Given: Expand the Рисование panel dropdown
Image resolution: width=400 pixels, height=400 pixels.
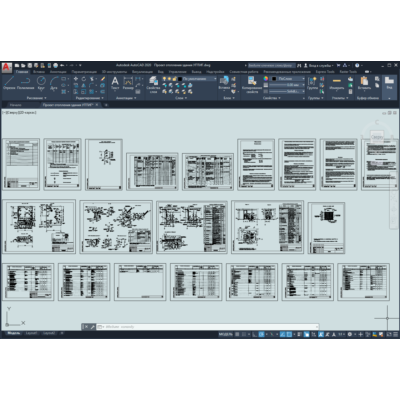Looking at the screenshot, I should 37,98.
